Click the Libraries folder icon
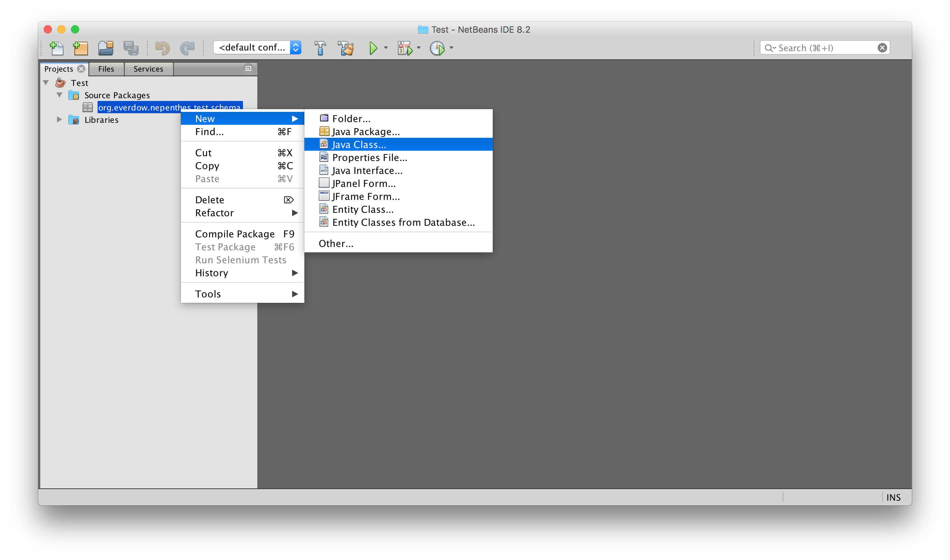 74,120
